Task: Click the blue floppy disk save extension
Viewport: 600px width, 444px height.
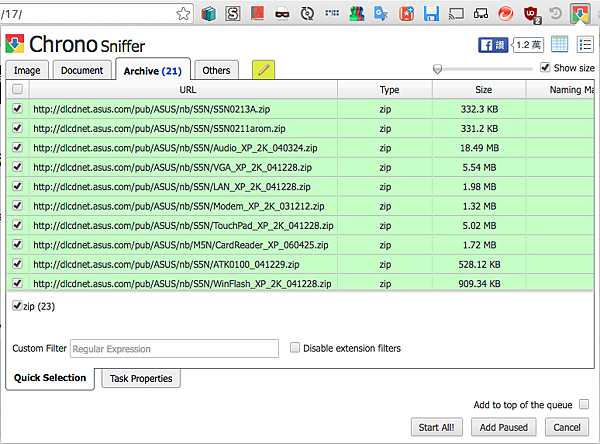Action: pyautogui.click(x=431, y=14)
